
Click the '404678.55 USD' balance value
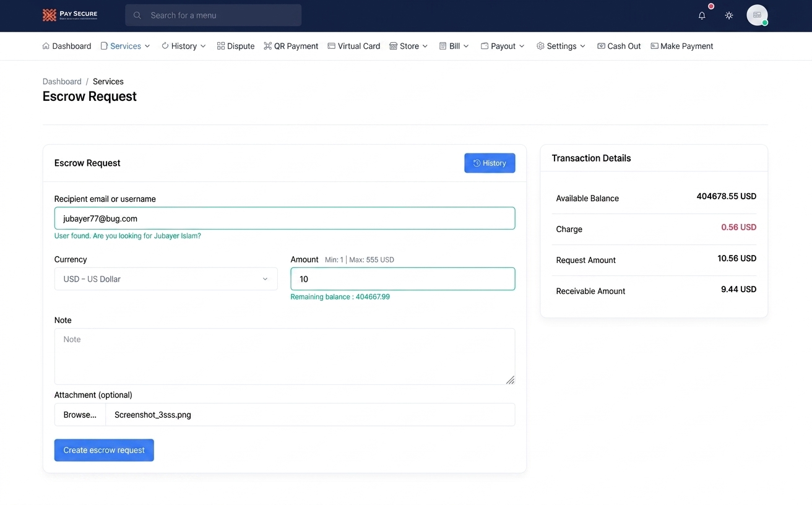click(x=727, y=196)
